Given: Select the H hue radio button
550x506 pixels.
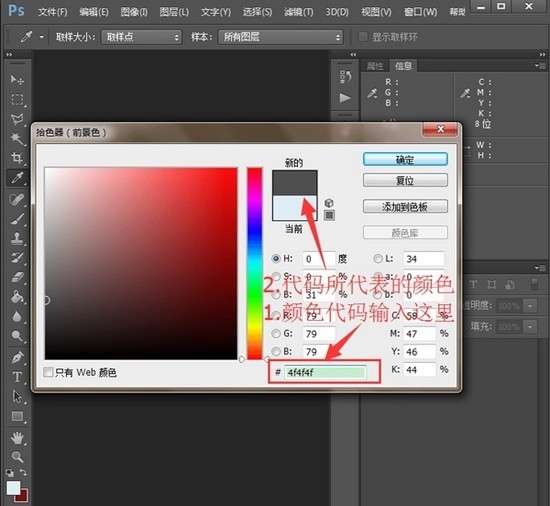Looking at the screenshot, I should click(276, 259).
